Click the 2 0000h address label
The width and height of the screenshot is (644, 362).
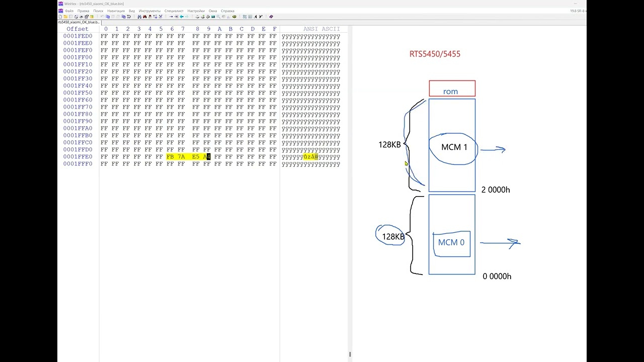tap(496, 190)
